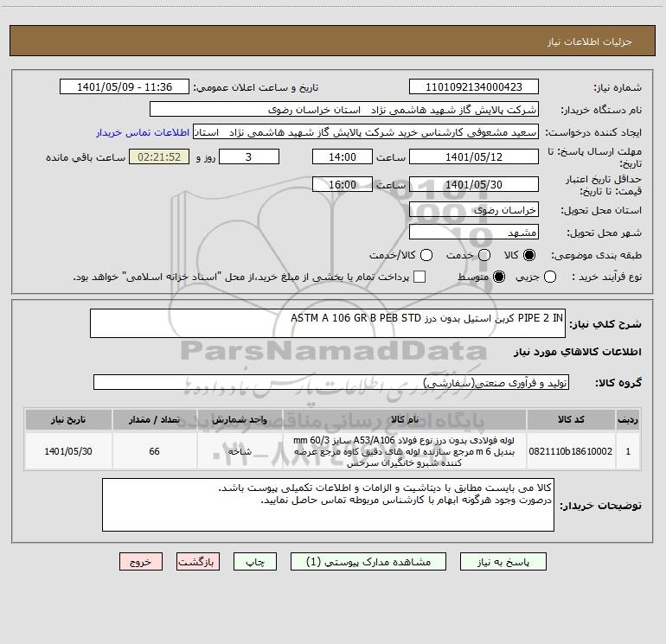Click the ردیف column header
This screenshot has width=666, height=644.
[628, 419]
